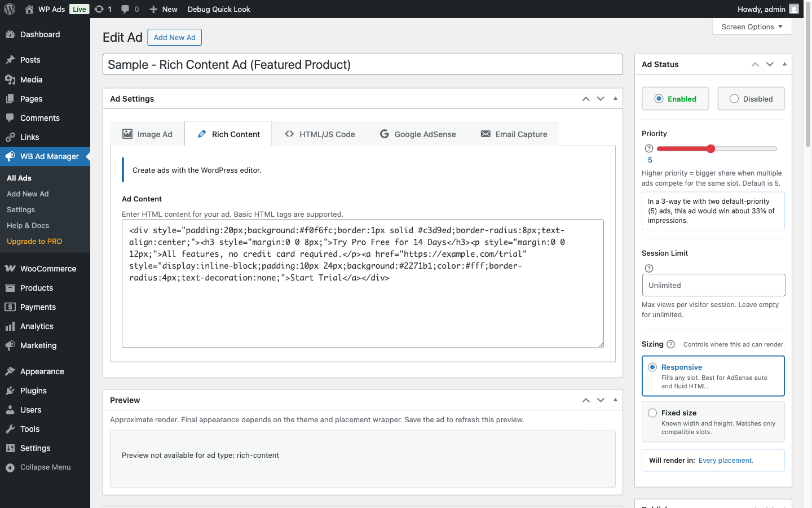Switch to Google AdSense tab

pos(418,134)
